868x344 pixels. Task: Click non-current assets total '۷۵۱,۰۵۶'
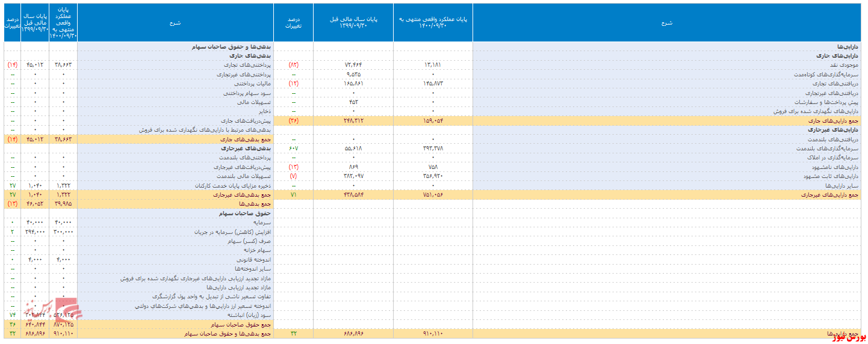tap(433, 195)
